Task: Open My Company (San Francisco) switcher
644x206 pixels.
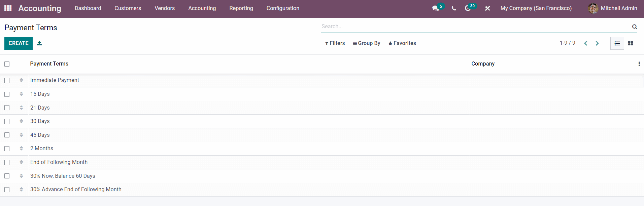Action: click(536, 8)
